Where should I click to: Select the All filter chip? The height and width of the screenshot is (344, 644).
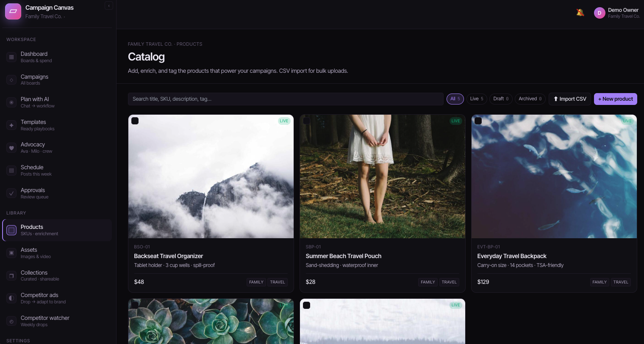(455, 99)
